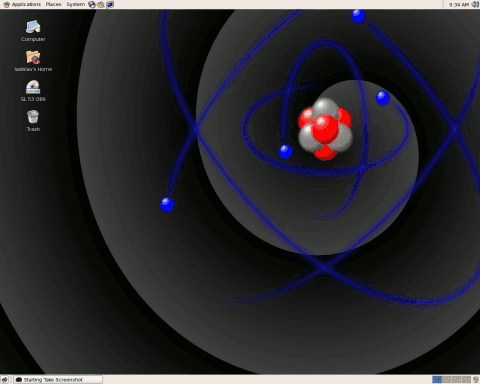Open the trash applet in bottom panel
480x384 pixels.
pyautogui.click(x=476, y=379)
